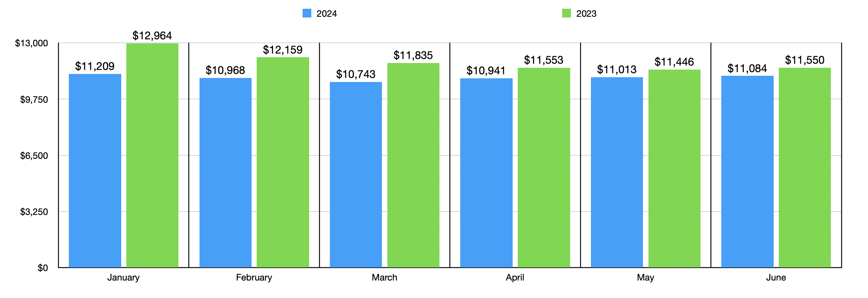Click the green April 2023 bar

(x=544, y=167)
